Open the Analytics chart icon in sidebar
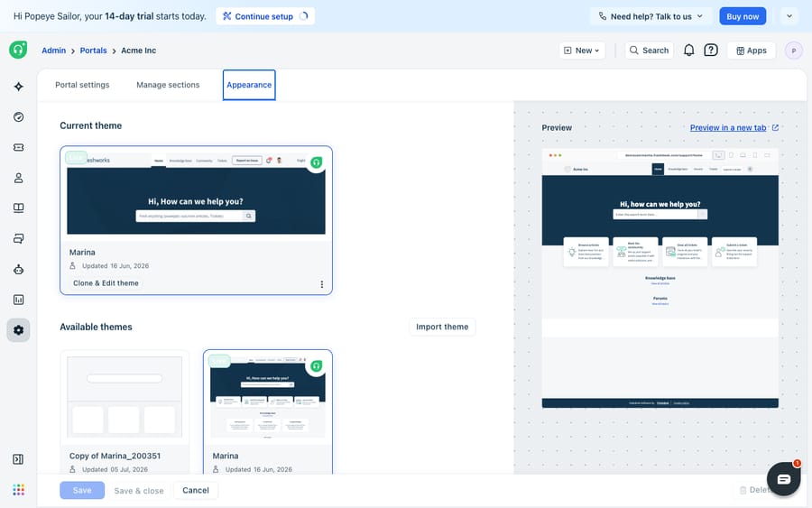Viewport: 812px width, 508px height. 19,300
